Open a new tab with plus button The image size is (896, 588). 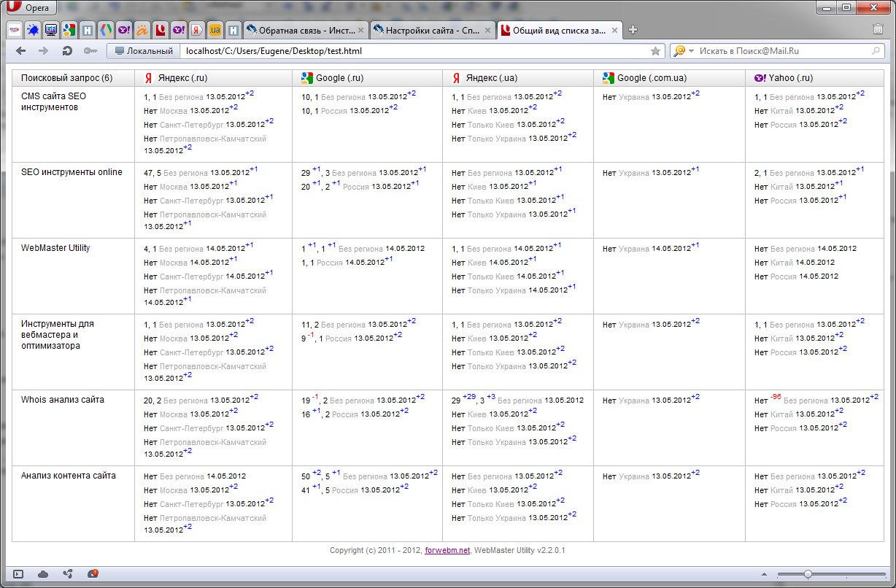(633, 30)
